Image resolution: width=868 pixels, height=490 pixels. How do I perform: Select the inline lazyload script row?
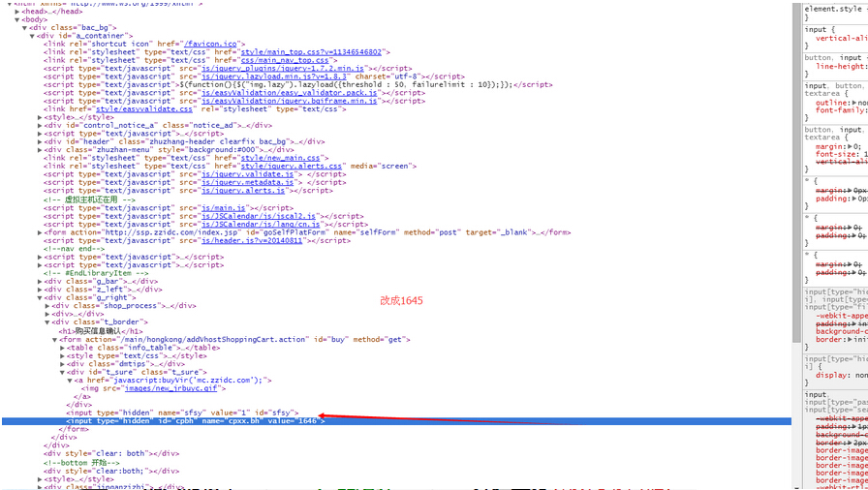coord(297,85)
